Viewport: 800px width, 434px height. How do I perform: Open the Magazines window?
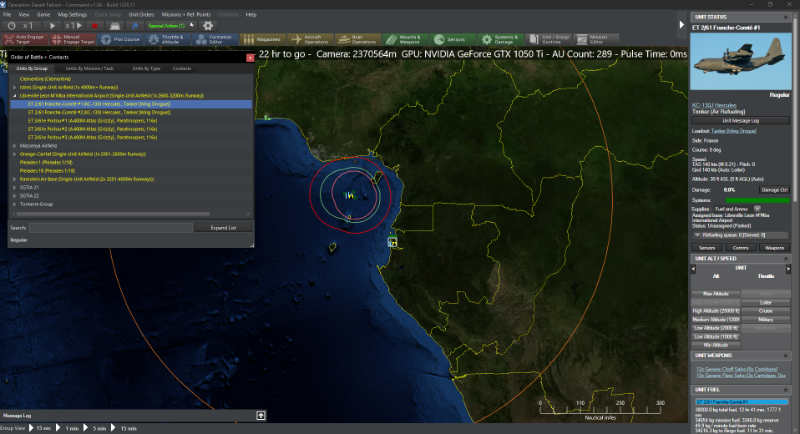pyautogui.click(x=262, y=39)
